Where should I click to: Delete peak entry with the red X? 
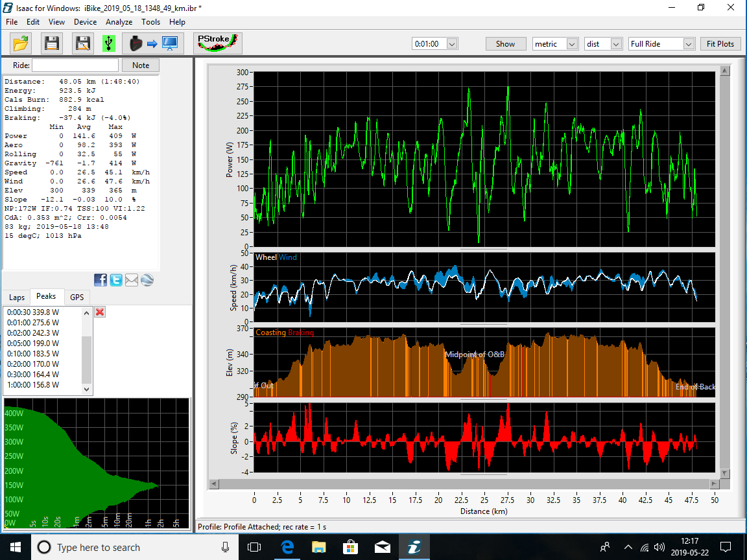click(x=100, y=312)
